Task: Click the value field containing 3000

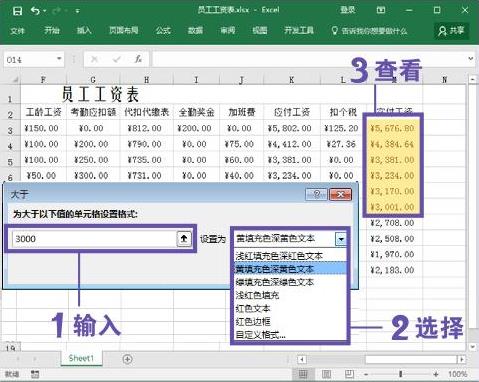Action: 94,239
